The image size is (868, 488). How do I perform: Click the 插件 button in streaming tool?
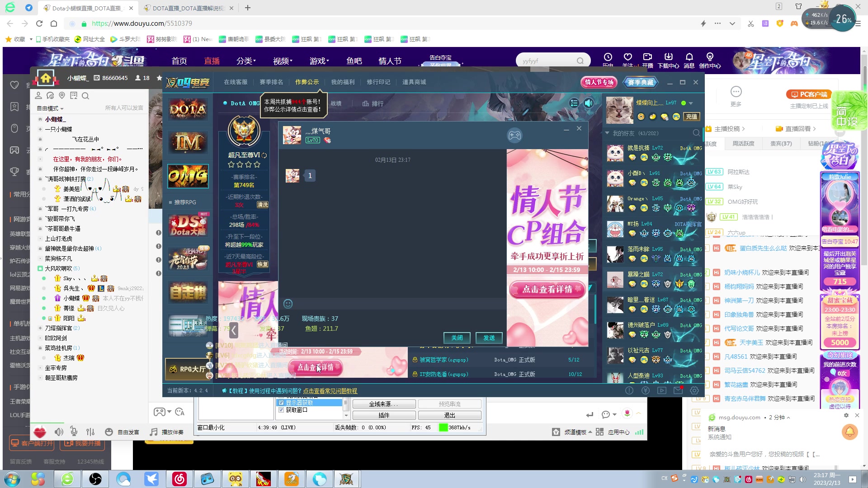coord(384,415)
